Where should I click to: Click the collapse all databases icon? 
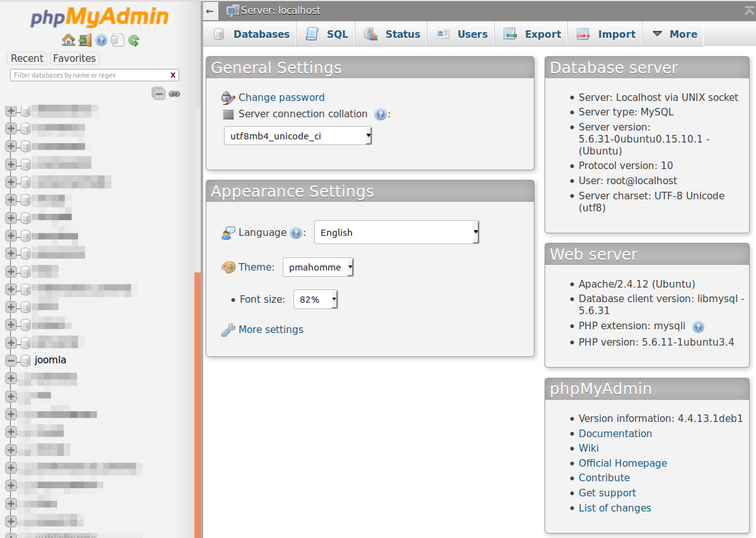158,93
